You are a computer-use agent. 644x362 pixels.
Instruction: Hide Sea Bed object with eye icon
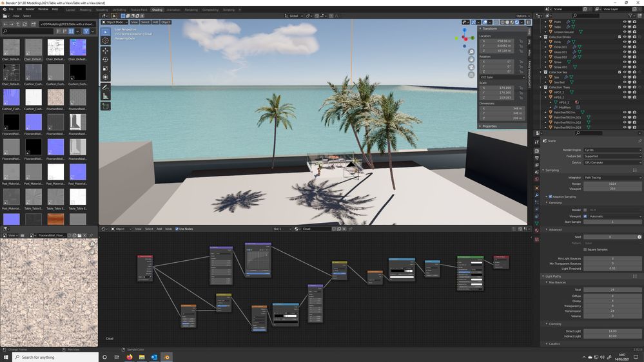[625, 82]
